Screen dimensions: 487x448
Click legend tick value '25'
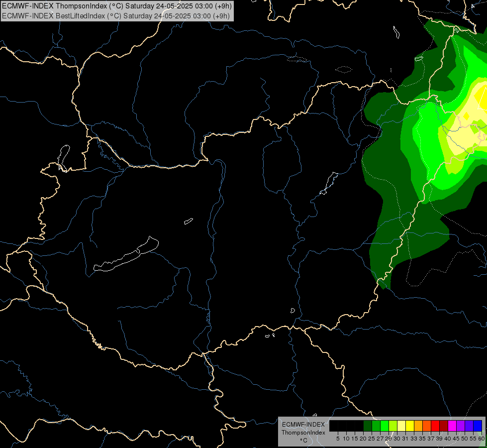click(x=372, y=439)
